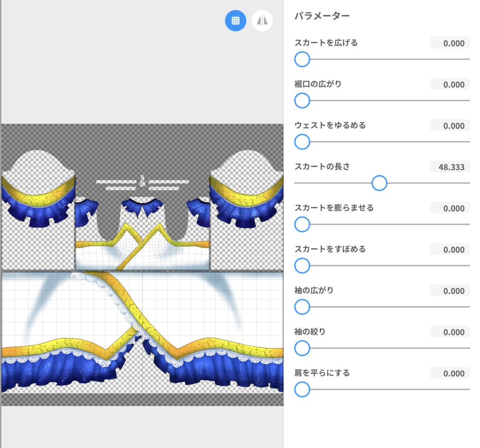
Task: Click the スカートを膨らませる label
Action: [x=334, y=208]
